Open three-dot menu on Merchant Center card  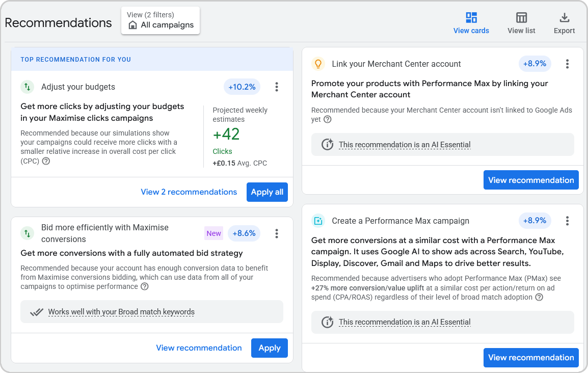point(567,64)
